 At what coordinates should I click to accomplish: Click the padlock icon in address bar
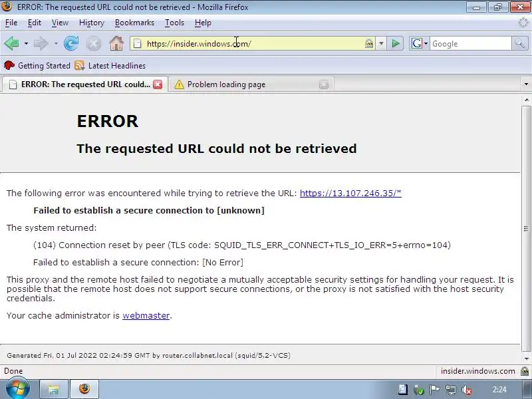(369, 43)
